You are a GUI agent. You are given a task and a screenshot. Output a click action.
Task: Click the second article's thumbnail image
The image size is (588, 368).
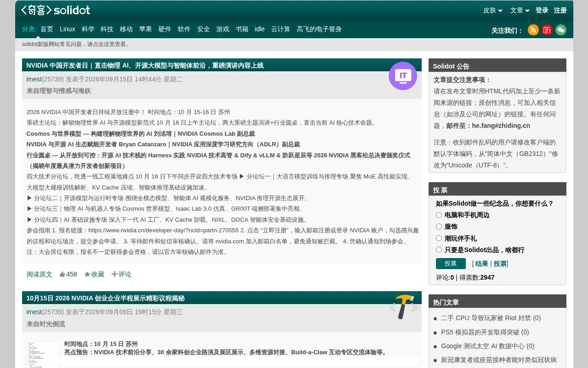43,354
